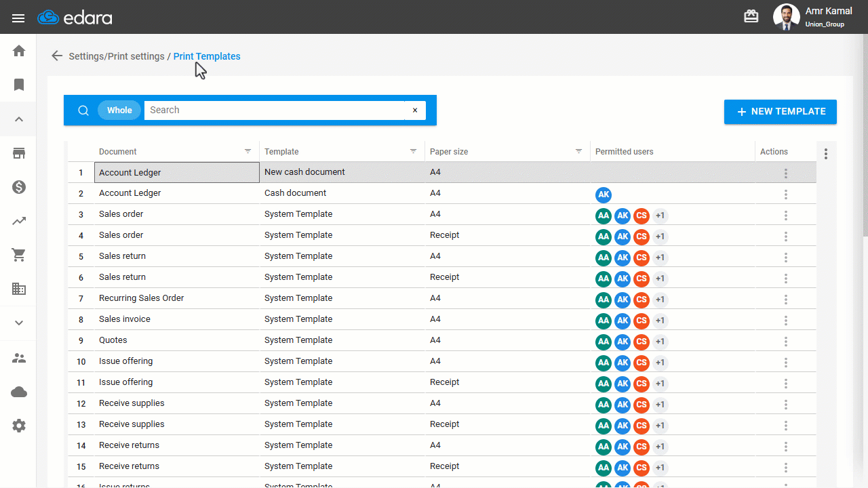Click the Quotes document cell
The width and height of the screenshot is (868, 488).
coord(177,340)
